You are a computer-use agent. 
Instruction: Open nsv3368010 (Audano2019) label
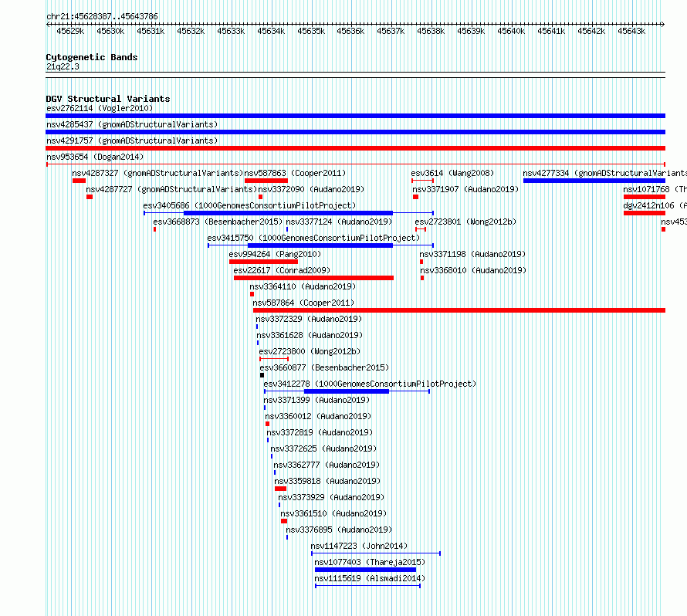[x=473, y=270]
